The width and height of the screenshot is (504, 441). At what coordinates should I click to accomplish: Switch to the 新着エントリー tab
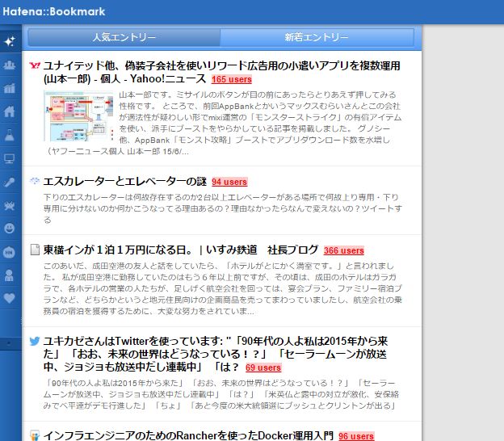click(317, 37)
